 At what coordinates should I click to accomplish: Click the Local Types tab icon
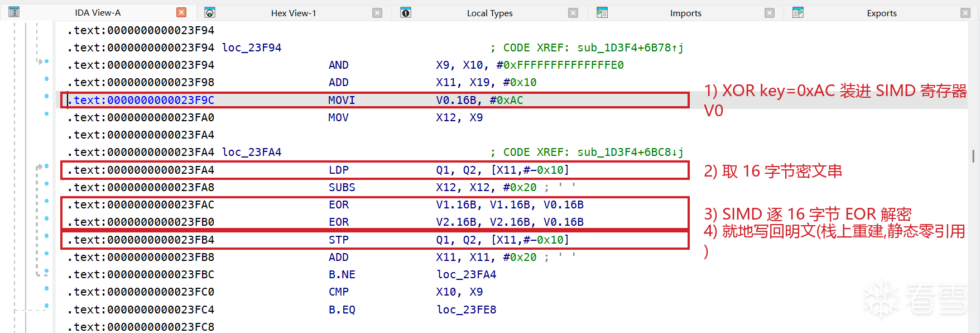tap(406, 13)
